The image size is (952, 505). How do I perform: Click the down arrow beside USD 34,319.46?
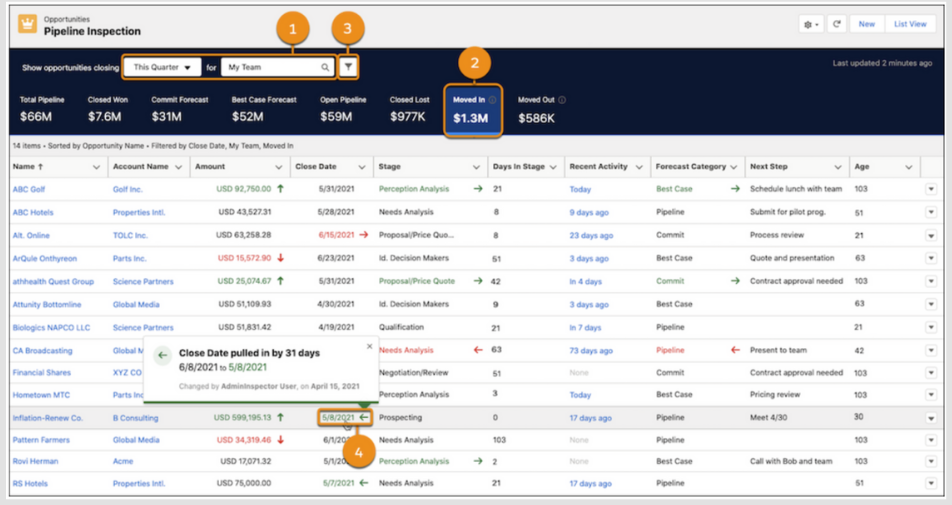(280, 439)
